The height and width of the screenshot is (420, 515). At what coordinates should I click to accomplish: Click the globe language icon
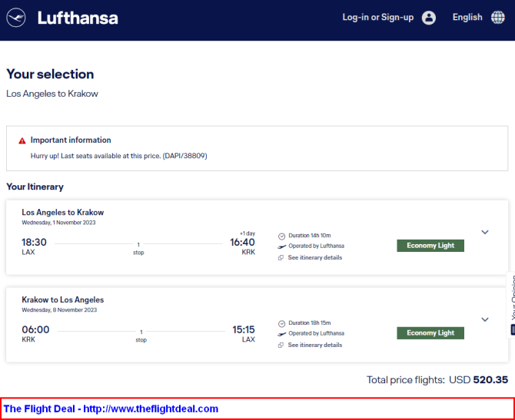tap(498, 18)
